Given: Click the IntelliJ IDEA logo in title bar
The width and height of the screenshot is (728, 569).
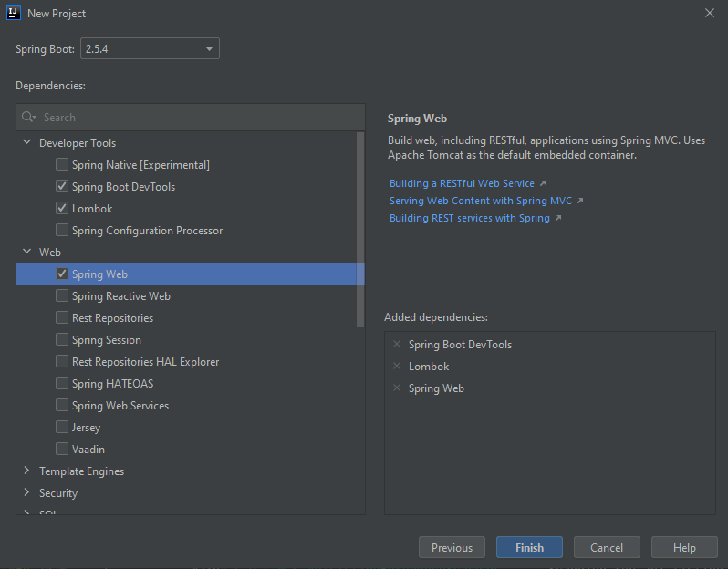Looking at the screenshot, I should point(14,13).
